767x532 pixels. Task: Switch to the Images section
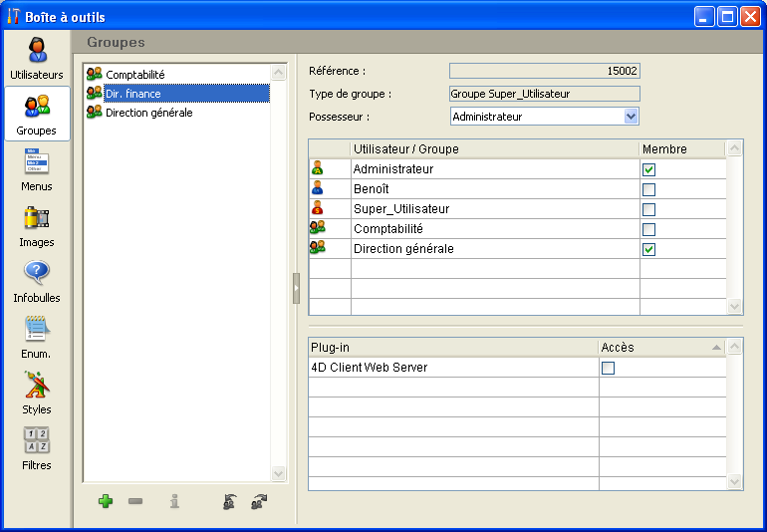[37, 225]
